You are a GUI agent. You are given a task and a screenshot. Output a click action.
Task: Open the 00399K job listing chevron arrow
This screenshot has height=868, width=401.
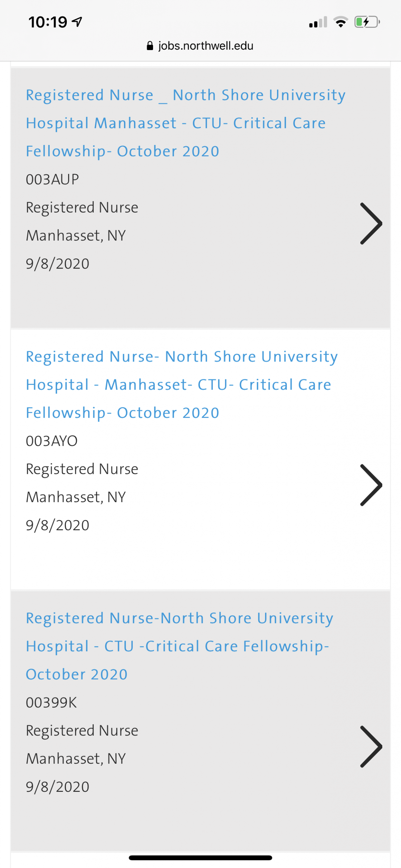(371, 747)
